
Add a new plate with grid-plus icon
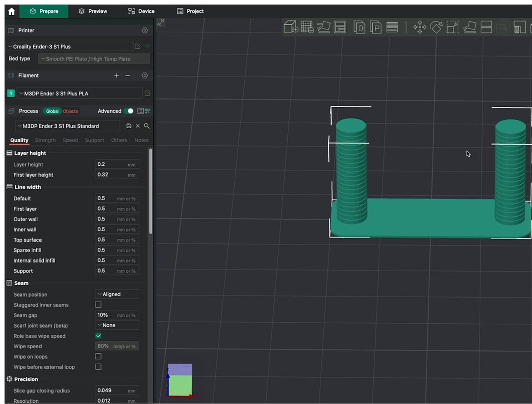point(307,27)
